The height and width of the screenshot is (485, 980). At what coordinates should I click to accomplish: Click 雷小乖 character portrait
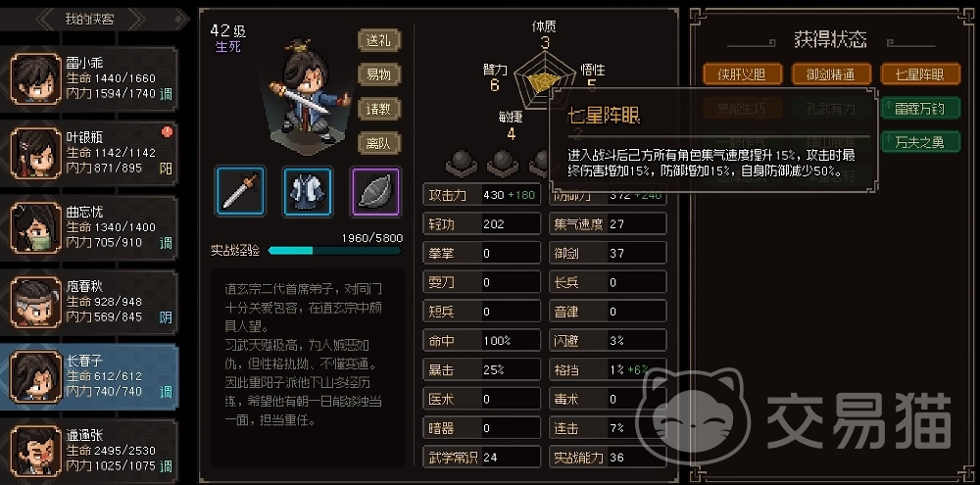(36, 78)
